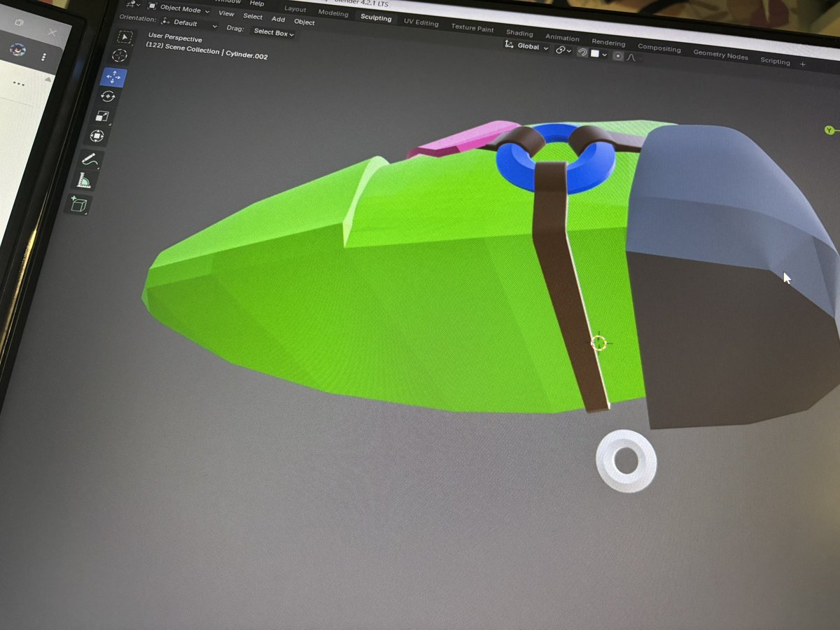The image size is (840, 630).
Task: Click horizontal ellipsis in left browser page
Action: click(x=19, y=84)
